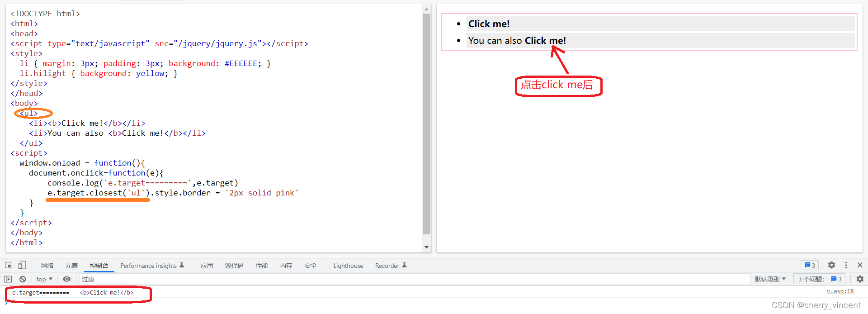Click the first 'Click me!' list item

pos(660,24)
